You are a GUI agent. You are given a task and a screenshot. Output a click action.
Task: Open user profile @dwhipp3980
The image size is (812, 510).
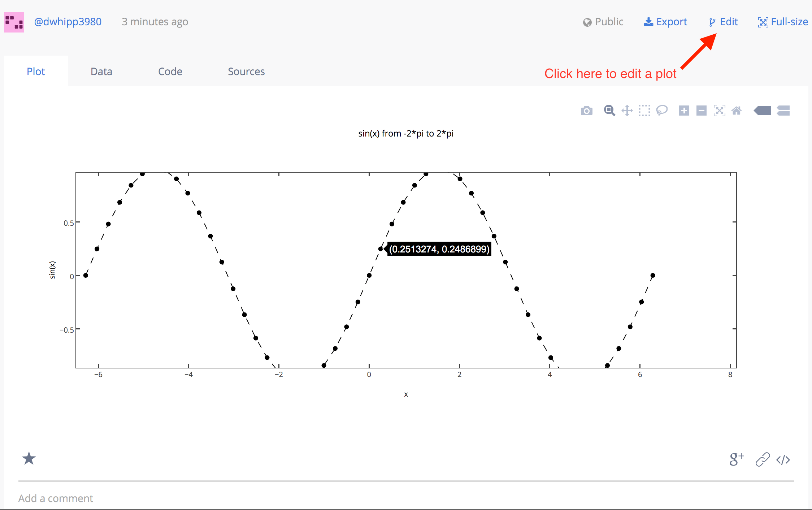[68, 22]
